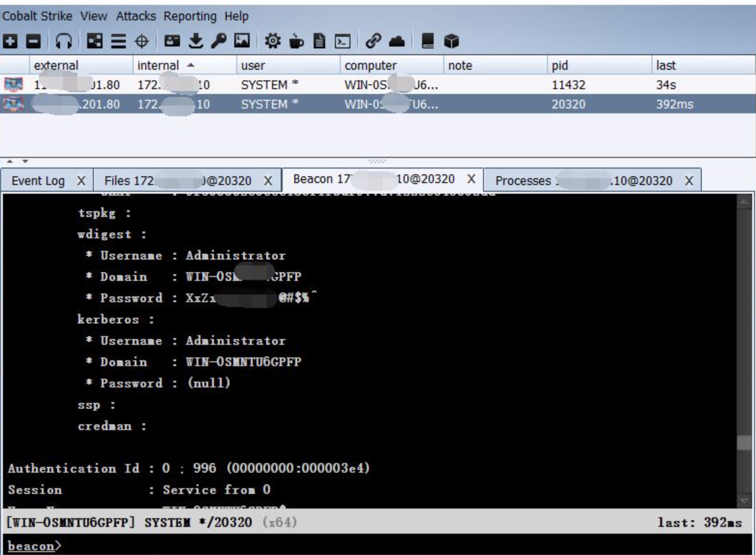Click SYSTEM * user in 11432 row

(270, 85)
